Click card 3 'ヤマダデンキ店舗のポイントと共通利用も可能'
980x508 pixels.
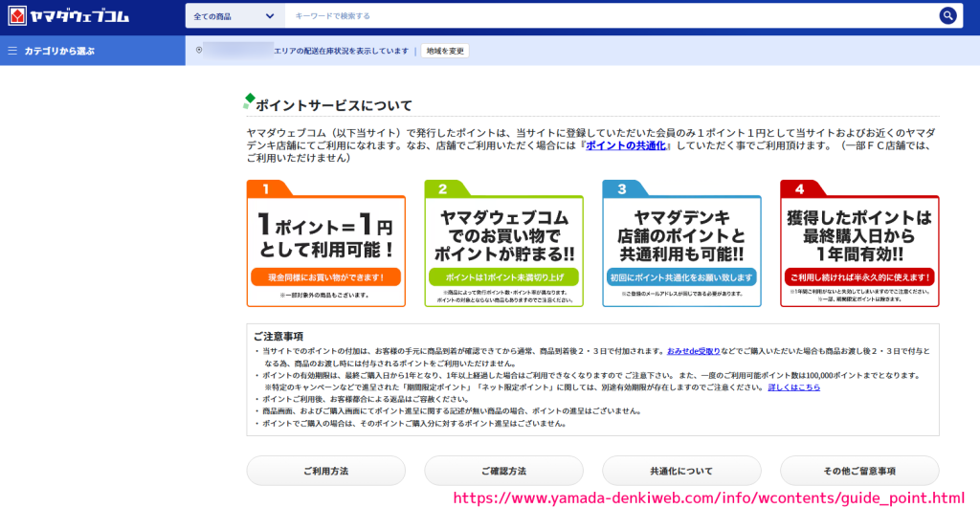[x=681, y=244]
